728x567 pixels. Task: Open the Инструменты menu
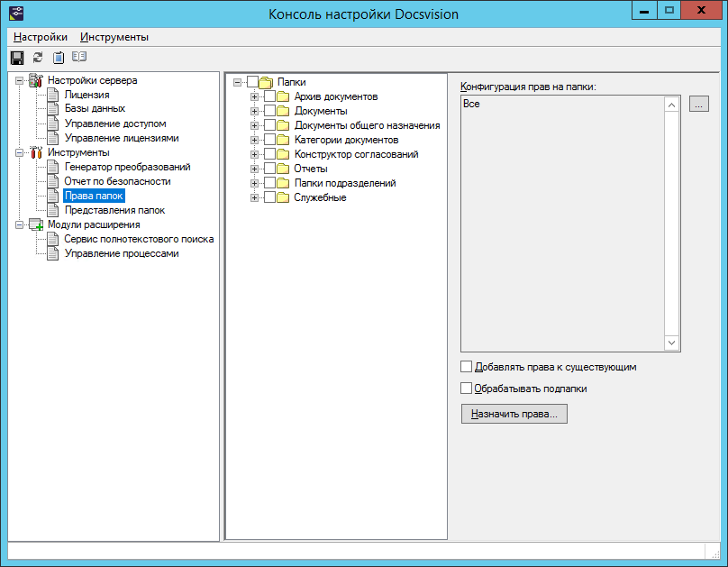[114, 37]
